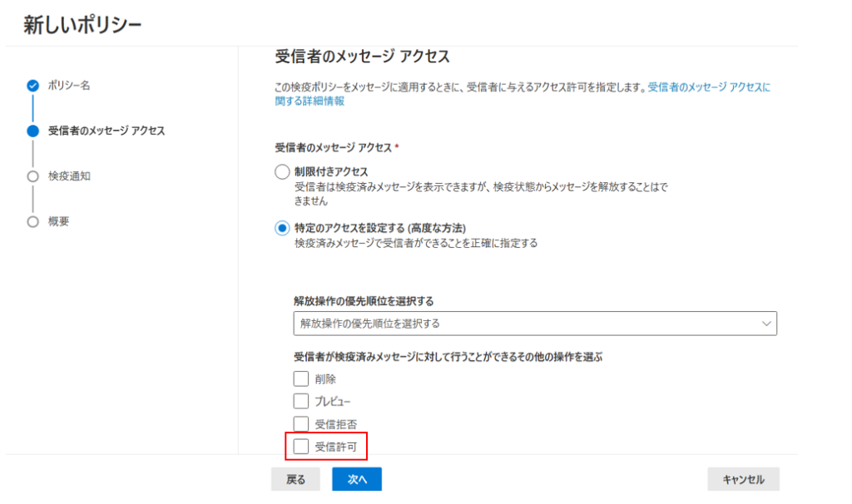Click the blue 次へ button
The width and height of the screenshot is (852, 504).
tap(357, 479)
